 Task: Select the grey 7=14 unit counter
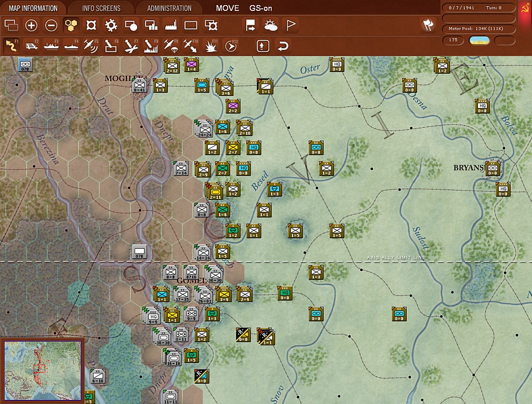(x=181, y=169)
